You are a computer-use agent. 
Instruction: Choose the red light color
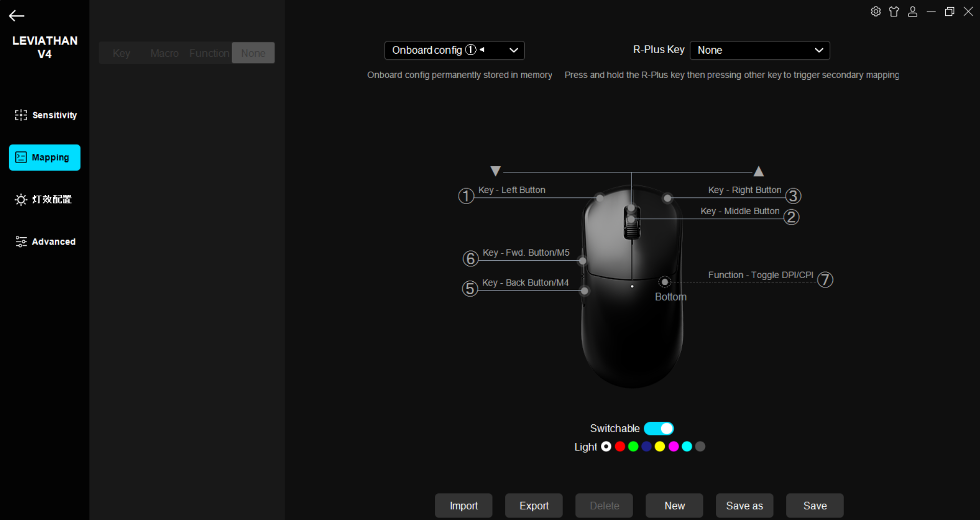click(620, 447)
